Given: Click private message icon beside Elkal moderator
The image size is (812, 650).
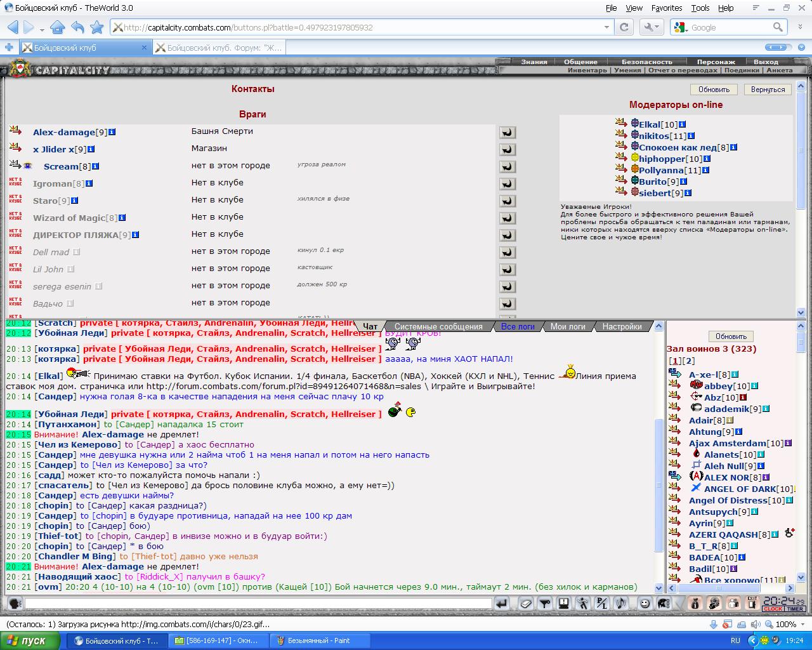Looking at the screenshot, I should point(621,123).
